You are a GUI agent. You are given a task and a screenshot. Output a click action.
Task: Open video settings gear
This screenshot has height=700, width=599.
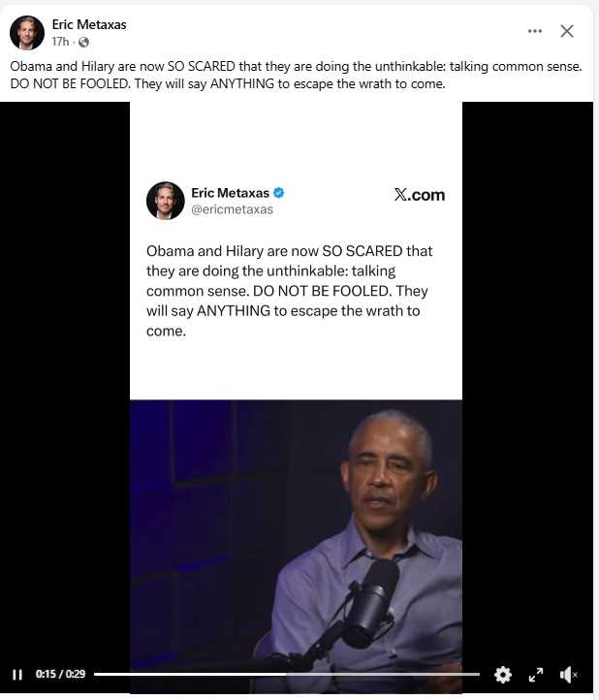tap(503, 675)
